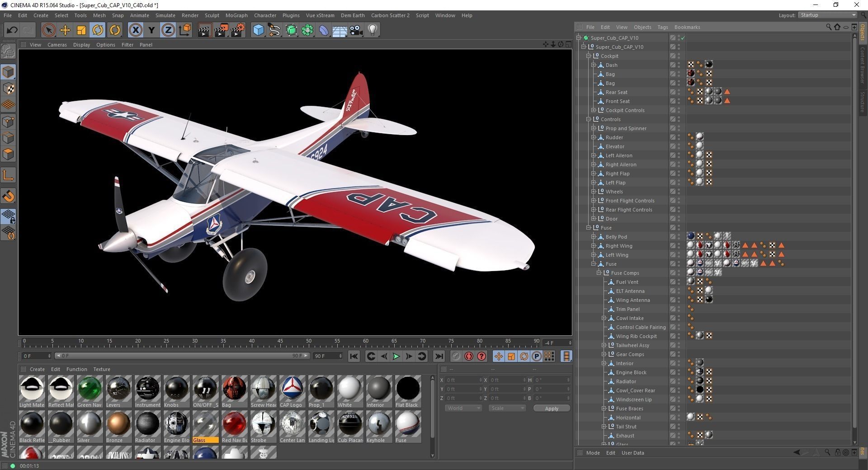Expand the Tailwheel Assy group
This screenshot has height=470, width=868.
[604, 345]
